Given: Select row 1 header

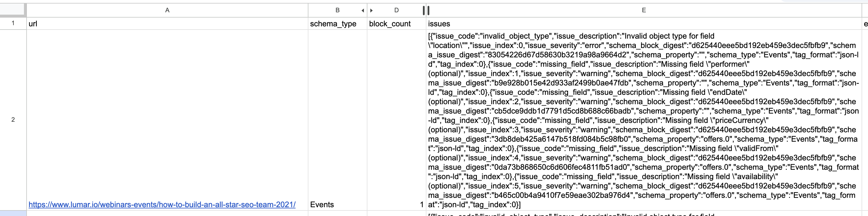Looking at the screenshot, I should [x=13, y=23].
